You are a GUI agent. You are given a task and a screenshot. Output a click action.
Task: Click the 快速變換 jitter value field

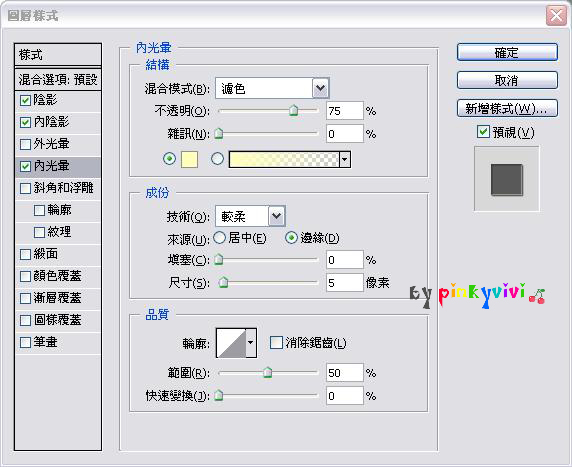[x=345, y=395]
